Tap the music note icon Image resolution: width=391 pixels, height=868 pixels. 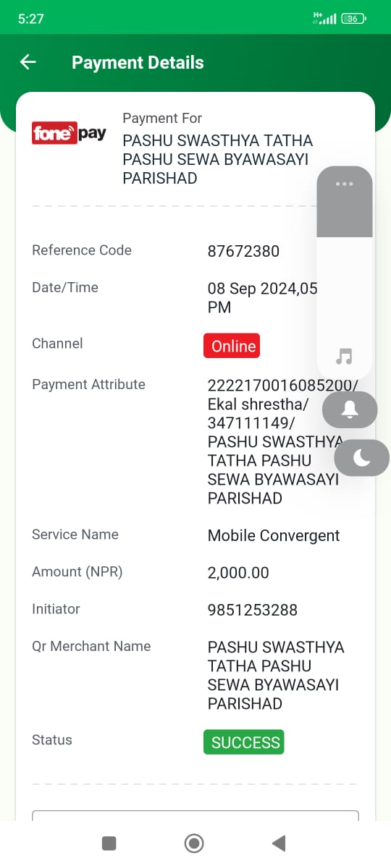345,356
